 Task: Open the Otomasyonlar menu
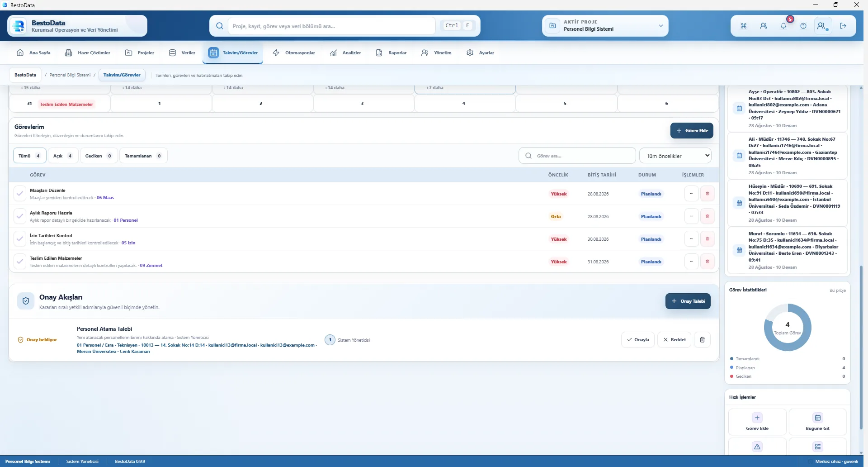[294, 53]
